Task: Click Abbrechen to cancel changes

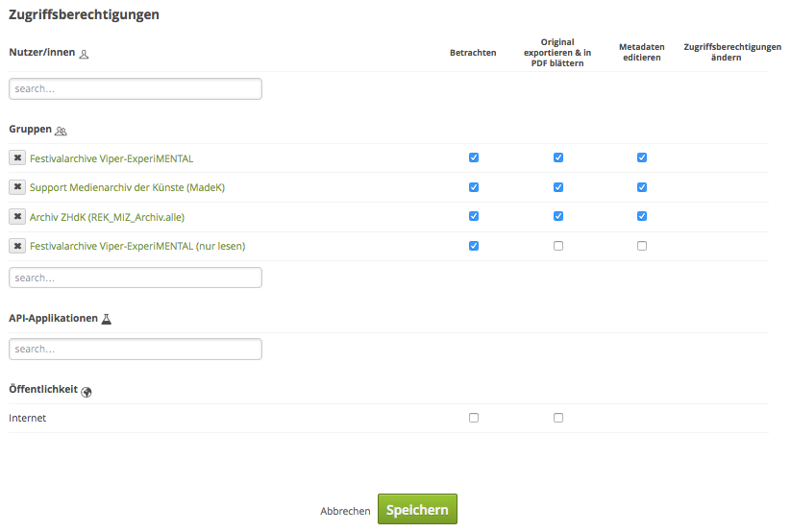Action: [x=345, y=511]
